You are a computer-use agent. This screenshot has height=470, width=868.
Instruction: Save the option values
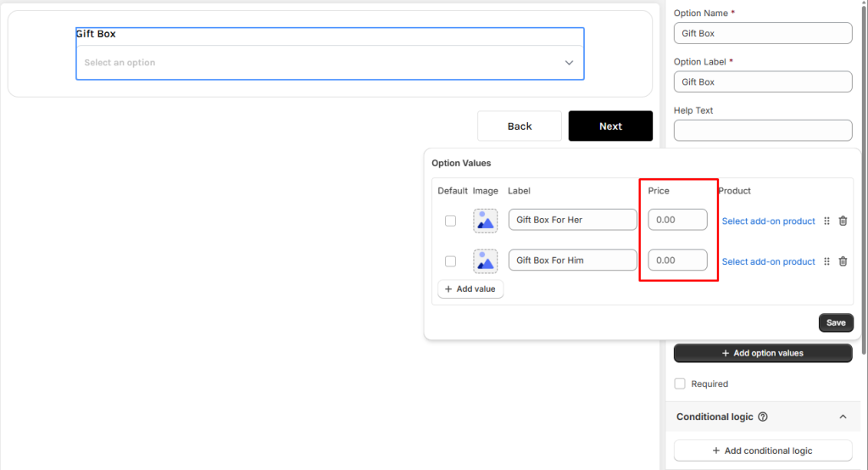[x=836, y=322]
